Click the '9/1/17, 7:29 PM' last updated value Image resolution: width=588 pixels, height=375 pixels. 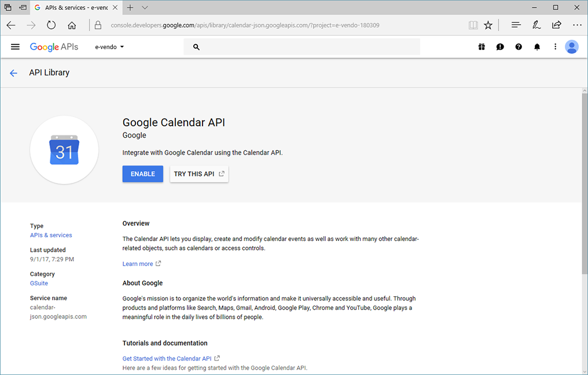point(52,259)
